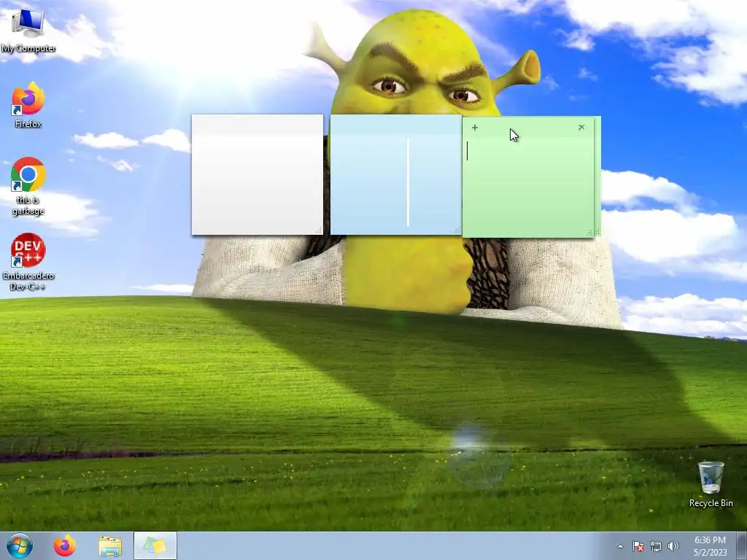747x560 pixels.
Task: Select the white sticky note
Action: (x=258, y=175)
